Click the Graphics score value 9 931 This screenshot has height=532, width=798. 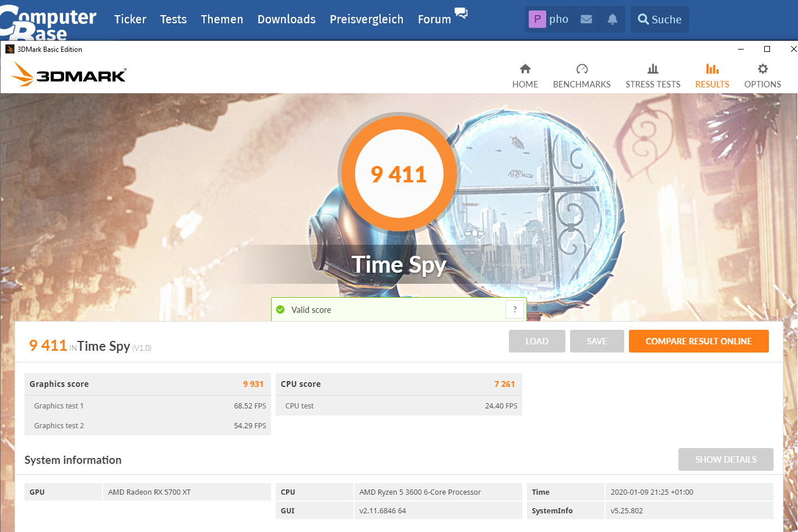(254, 384)
